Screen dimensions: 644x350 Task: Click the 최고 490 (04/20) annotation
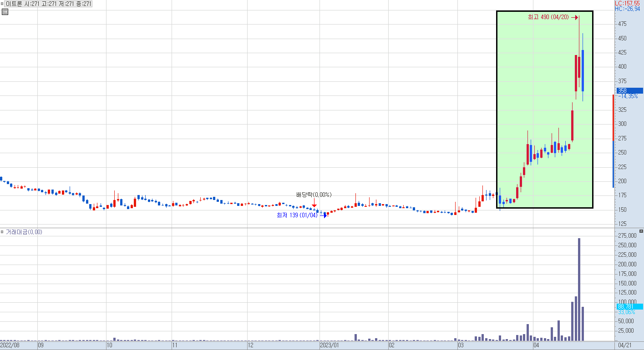[548, 17]
